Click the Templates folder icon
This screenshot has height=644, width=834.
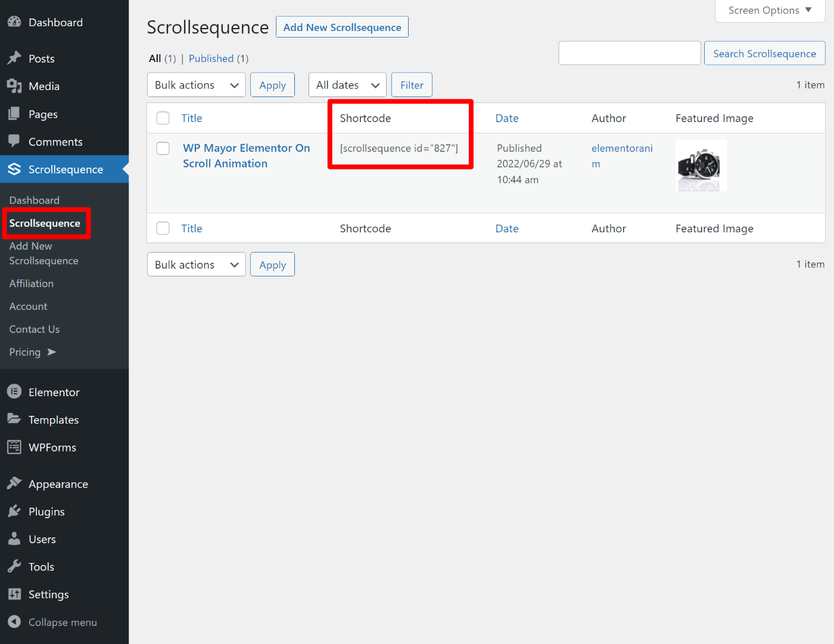tap(14, 419)
